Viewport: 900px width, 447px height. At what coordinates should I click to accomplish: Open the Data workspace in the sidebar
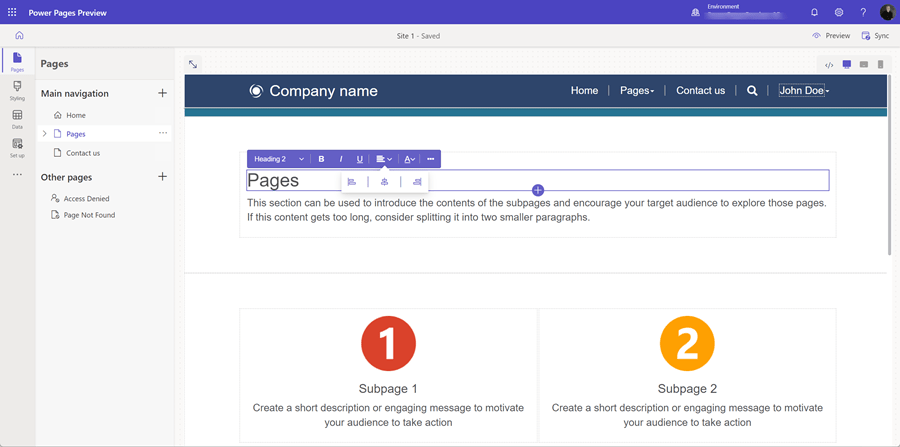tap(17, 119)
